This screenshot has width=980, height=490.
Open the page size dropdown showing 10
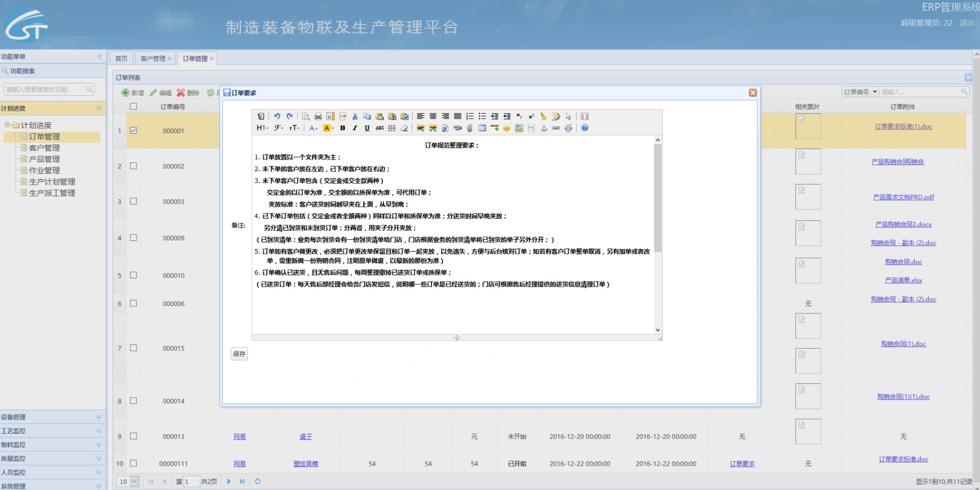pyautogui.click(x=128, y=481)
